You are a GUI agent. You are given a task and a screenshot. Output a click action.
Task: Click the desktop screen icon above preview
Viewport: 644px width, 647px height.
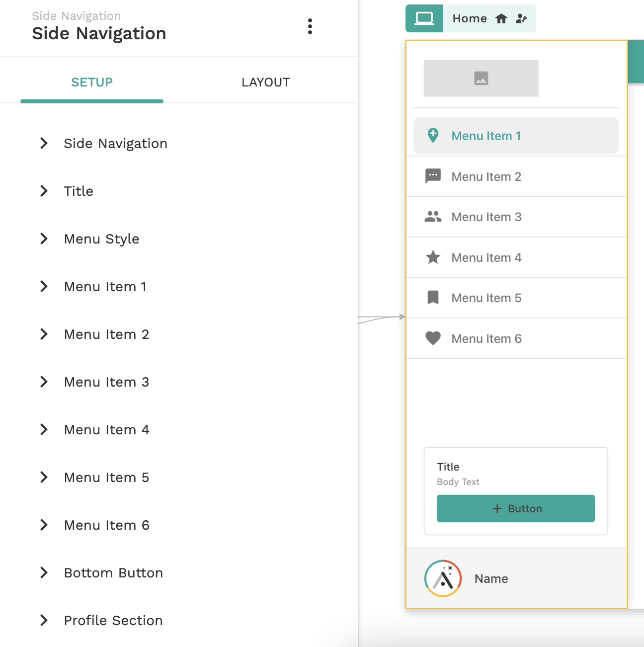(424, 18)
